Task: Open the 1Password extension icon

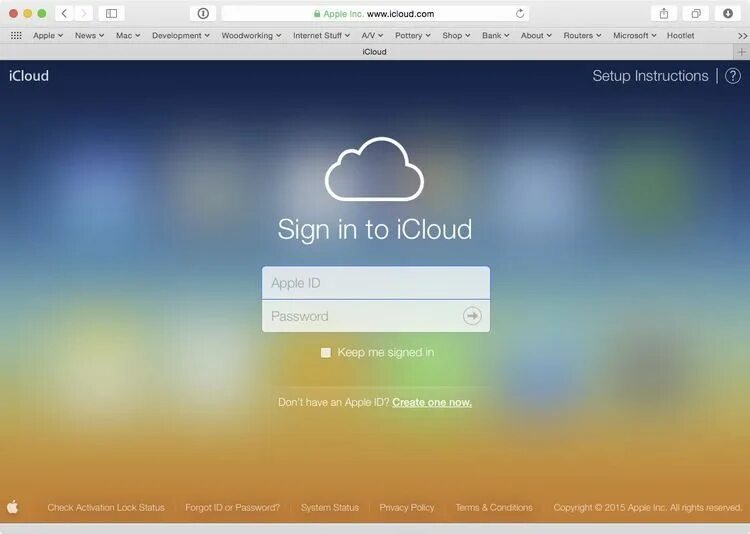Action: (x=203, y=13)
